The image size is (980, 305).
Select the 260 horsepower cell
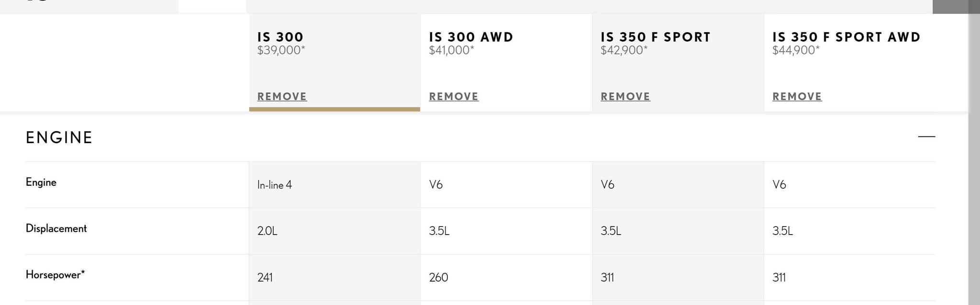pyautogui.click(x=438, y=278)
